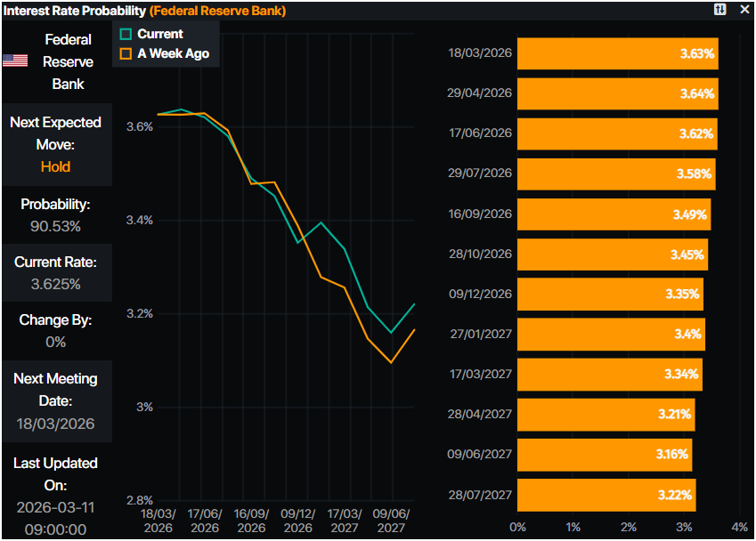Select the 29/04/2026 bar showing 3.64%
Image resolution: width=756 pixels, height=541 pixels.
tap(617, 93)
